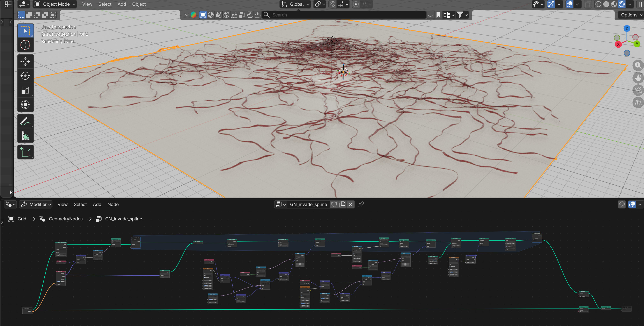Image resolution: width=644 pixels, height=326 pixels.
Task: Duplicate GN_invade_spline node group
Action: [x=342, y=204]
